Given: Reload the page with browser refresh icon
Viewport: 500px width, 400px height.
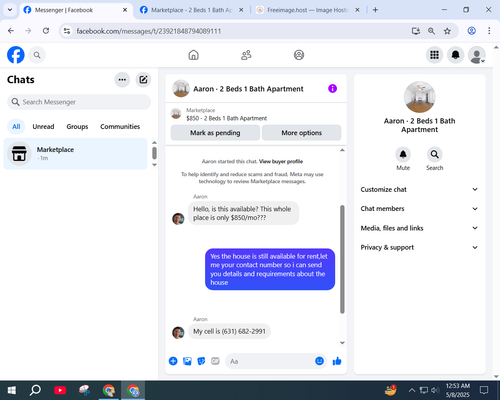Looking at the screenshot, I should [x=46, y=31].
